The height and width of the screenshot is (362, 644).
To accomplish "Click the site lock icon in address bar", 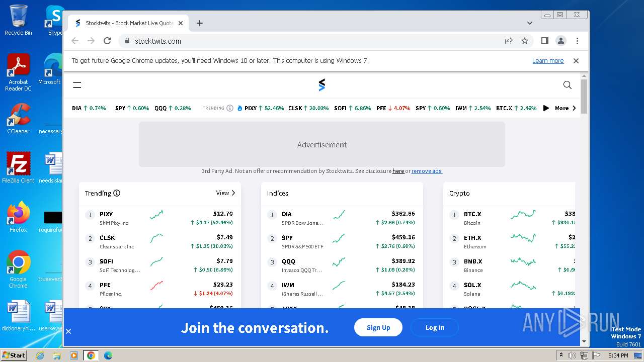I will pyautogui.click(x=127, y=41).
